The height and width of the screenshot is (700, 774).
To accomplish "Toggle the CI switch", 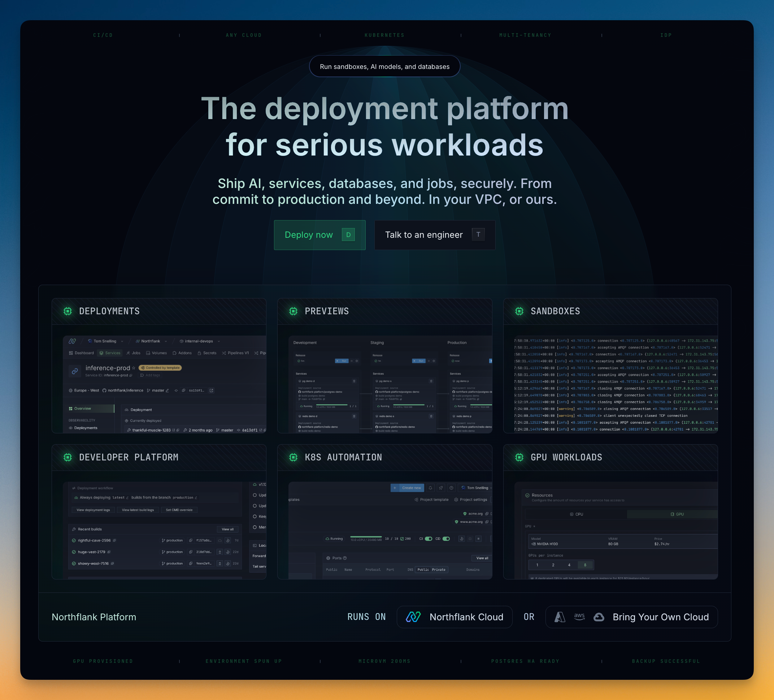I will point(429,538).
